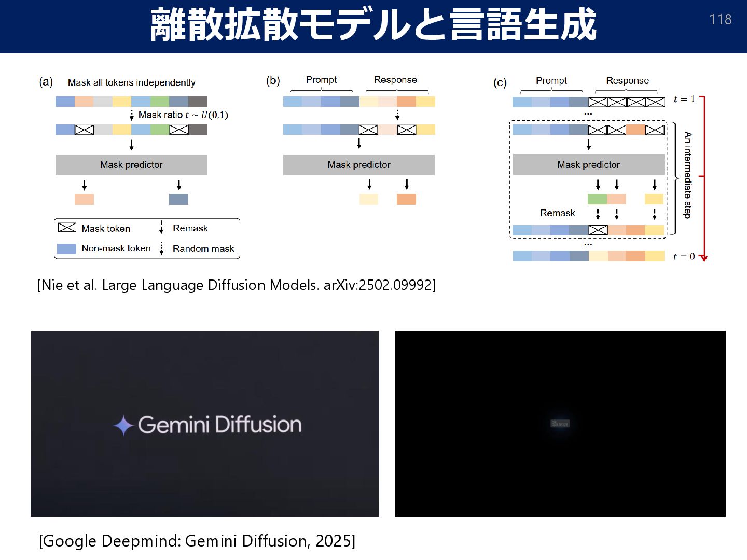Click the small gray box inside black video

[x=560, y=424]
